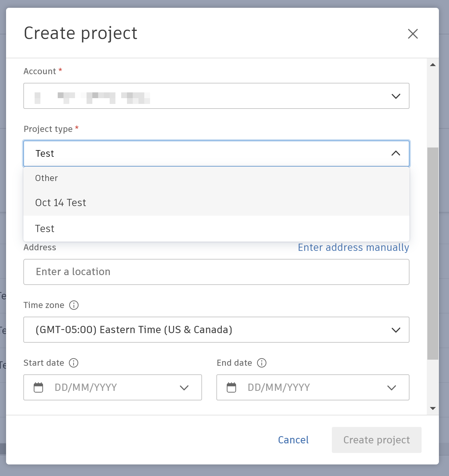The width and height of the screenshot is (449, 476).
Task: Click the Start date calendar icon
Action: (38, 387)
